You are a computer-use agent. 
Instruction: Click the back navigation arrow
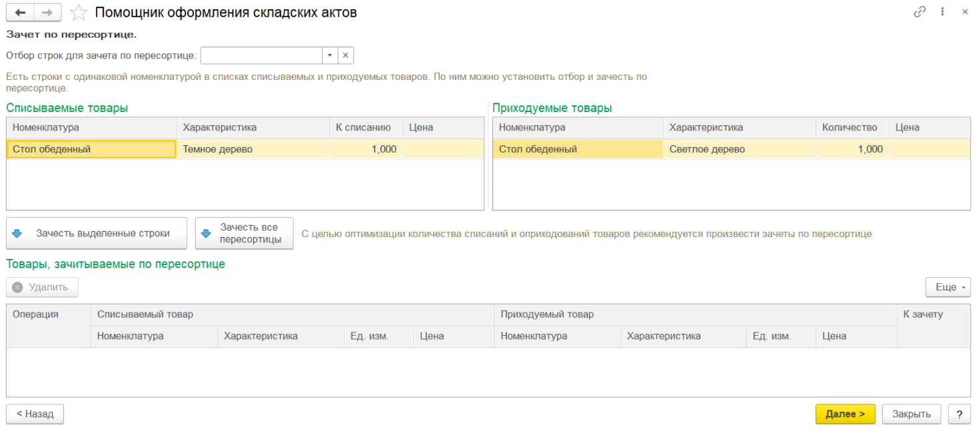21,12
